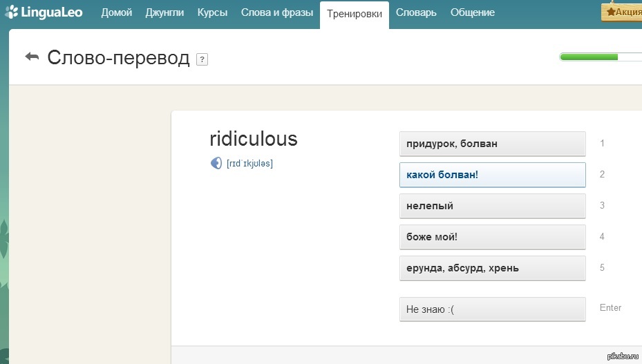Navigate to Слова и фразы
This screenshot has height=364, width=642.
[276, 12]
